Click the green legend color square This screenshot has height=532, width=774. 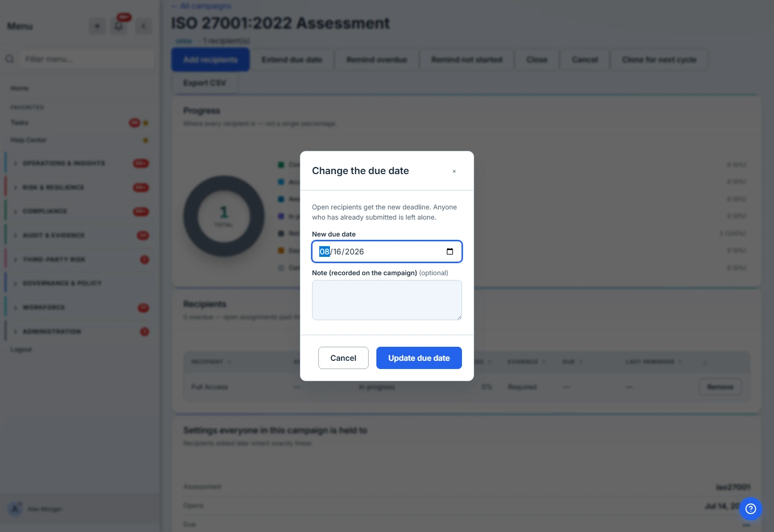(281, 165)
